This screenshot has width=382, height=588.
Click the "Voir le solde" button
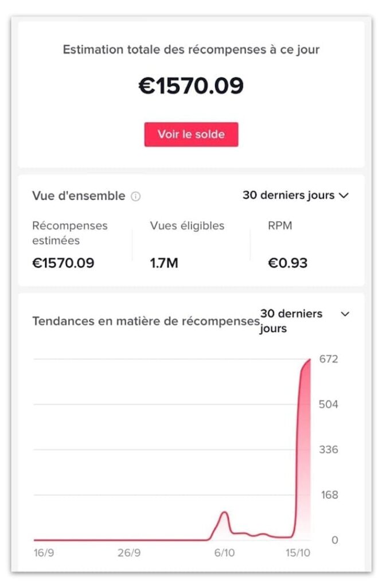click(x=191, y=134)
